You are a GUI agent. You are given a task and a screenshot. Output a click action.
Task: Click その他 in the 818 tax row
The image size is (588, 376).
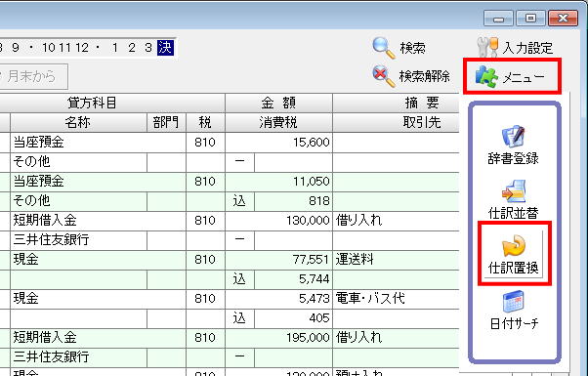[x=31, y=201]
